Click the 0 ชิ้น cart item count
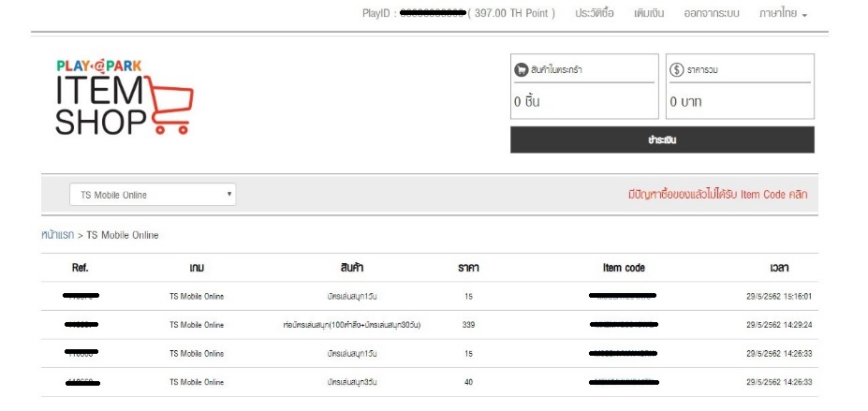Screen dimensions: 868x411 (x=527, y=102)
